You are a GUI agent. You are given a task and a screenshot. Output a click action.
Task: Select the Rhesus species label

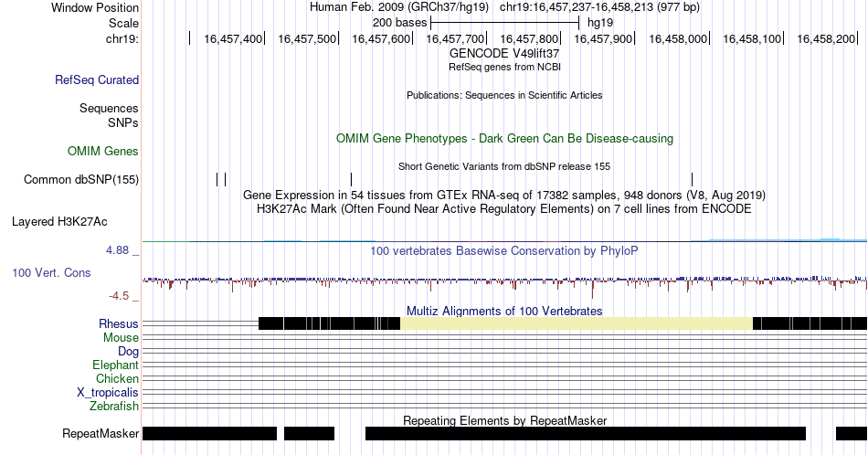pos(119,323)
